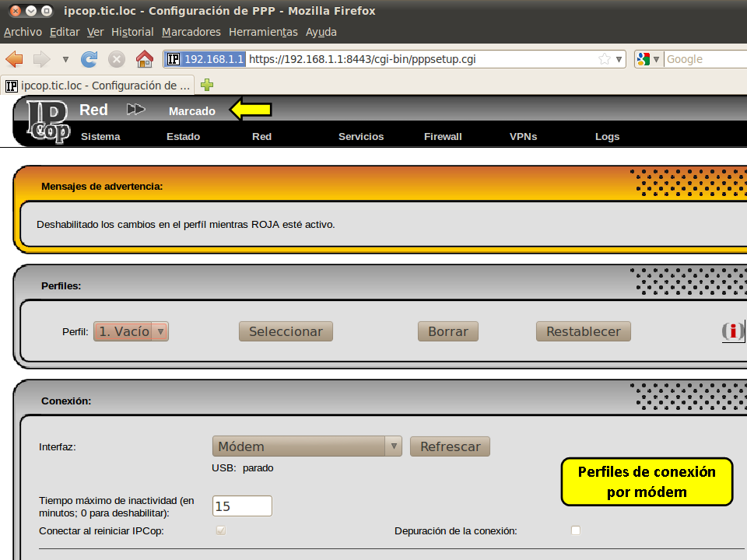This screenshot has height=560, width=747.
Task: Toggle Conectar al reiniciar IPCop checkbox
Action: [221, 530]
